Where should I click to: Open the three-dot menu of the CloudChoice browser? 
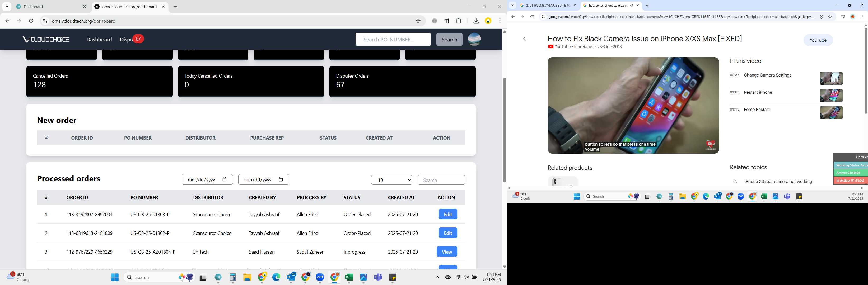[x=500, y=21]
